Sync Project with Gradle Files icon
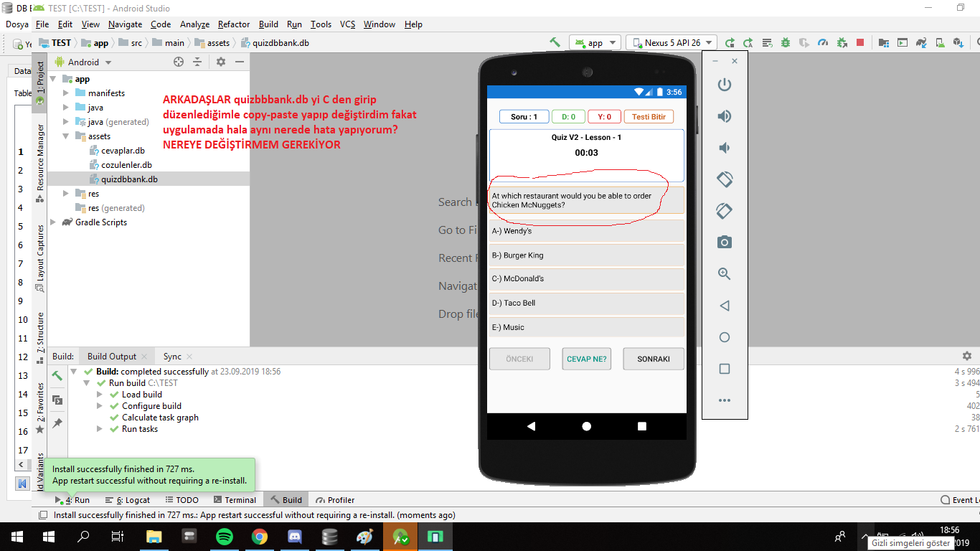The width and height of the screenshot is (980, 551). tap(920, 42)
